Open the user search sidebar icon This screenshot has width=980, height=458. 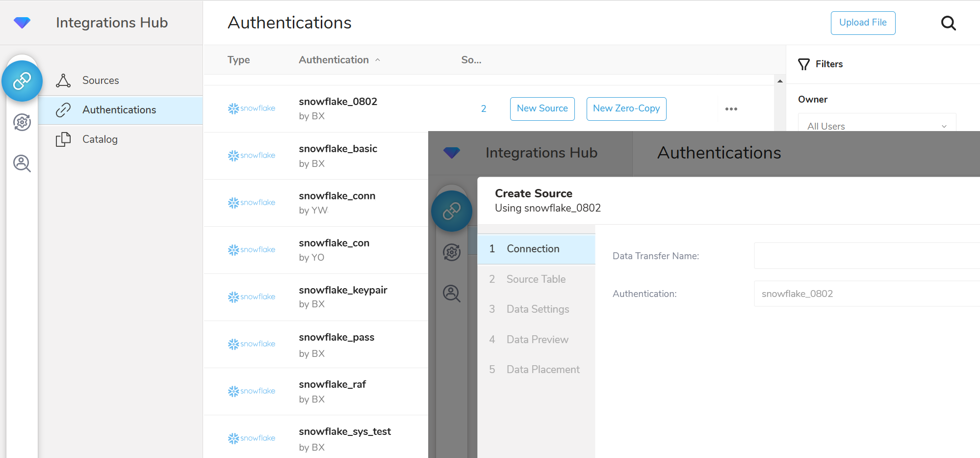pyautogui.click(x=22, y=163)
